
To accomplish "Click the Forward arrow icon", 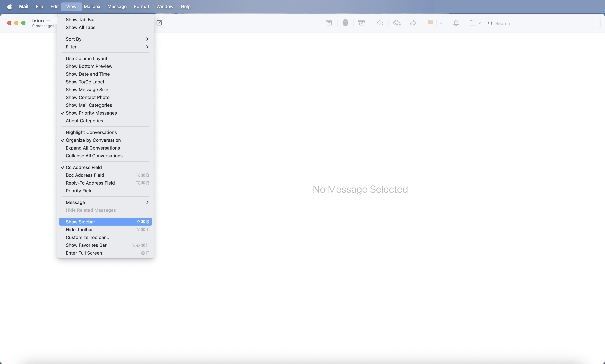I will (x=413, y=23).
